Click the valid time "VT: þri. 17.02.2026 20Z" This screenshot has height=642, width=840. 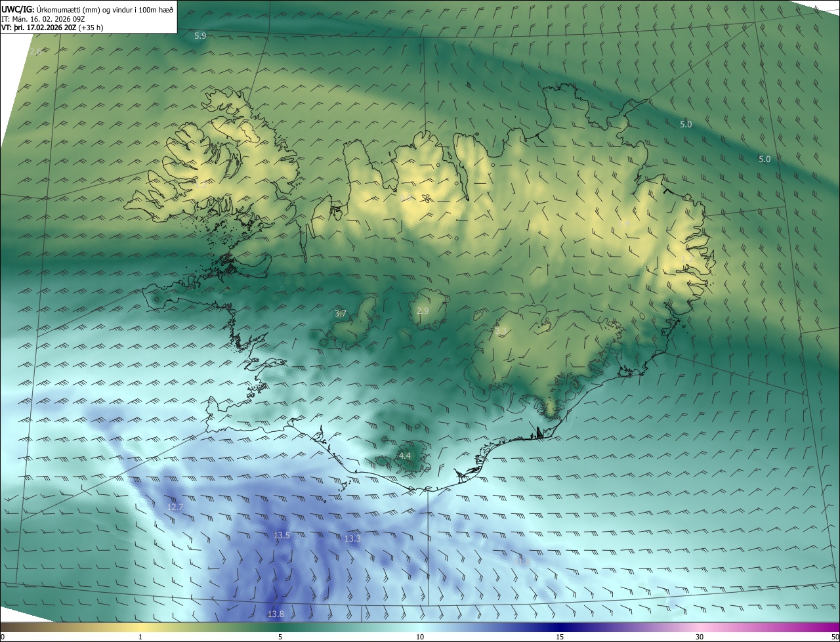click(x=39, y=28)
